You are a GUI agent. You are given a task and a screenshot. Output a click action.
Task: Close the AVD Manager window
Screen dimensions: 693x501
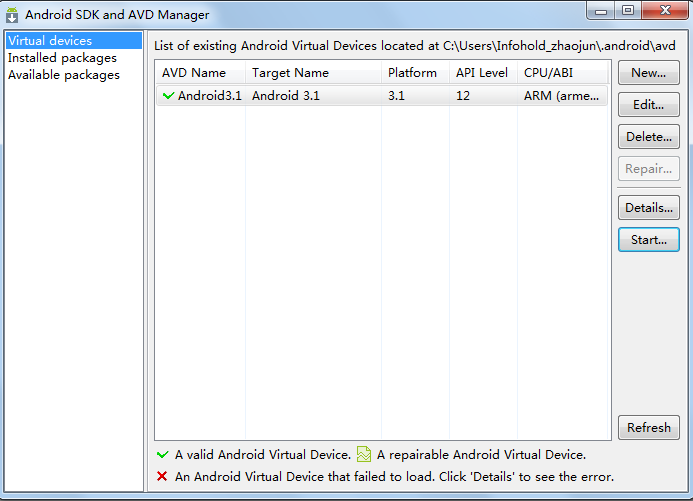[665, 11]
